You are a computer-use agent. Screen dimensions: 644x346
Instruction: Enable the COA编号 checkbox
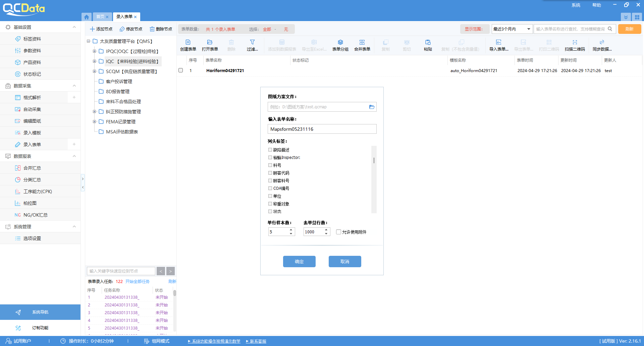click(x=270, y=188)
